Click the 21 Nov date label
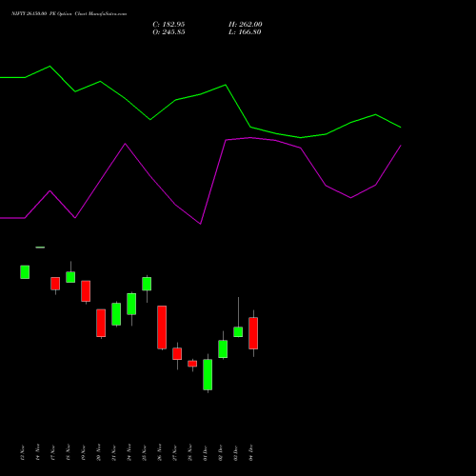 (113, 453)
